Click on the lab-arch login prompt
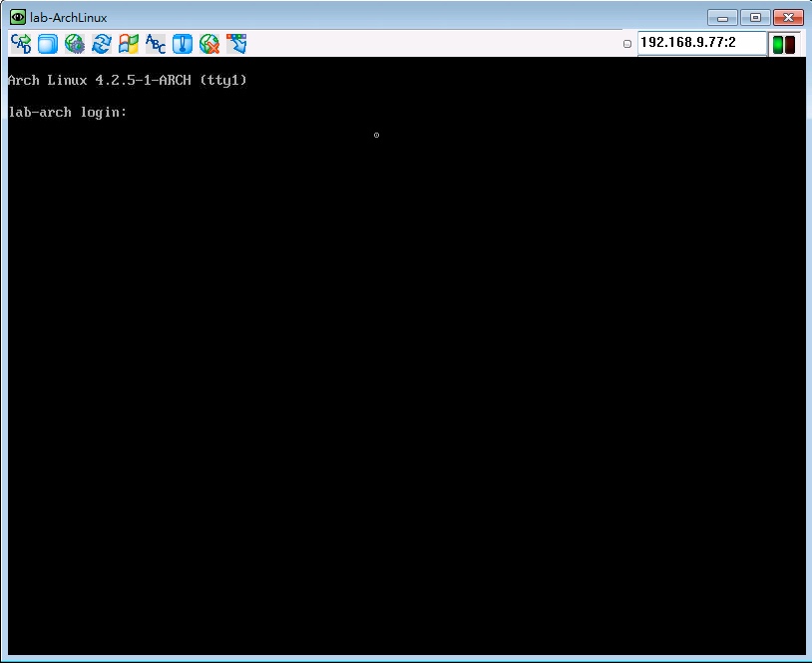812x664 pixels. pyautogui.click(x=68, y=113)
